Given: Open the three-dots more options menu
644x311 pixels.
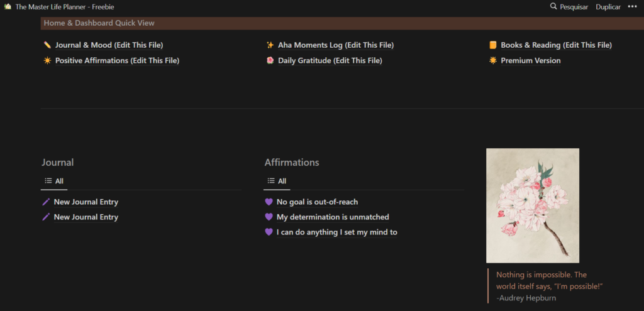Looking at the screenshot, I should pos(632,7).
